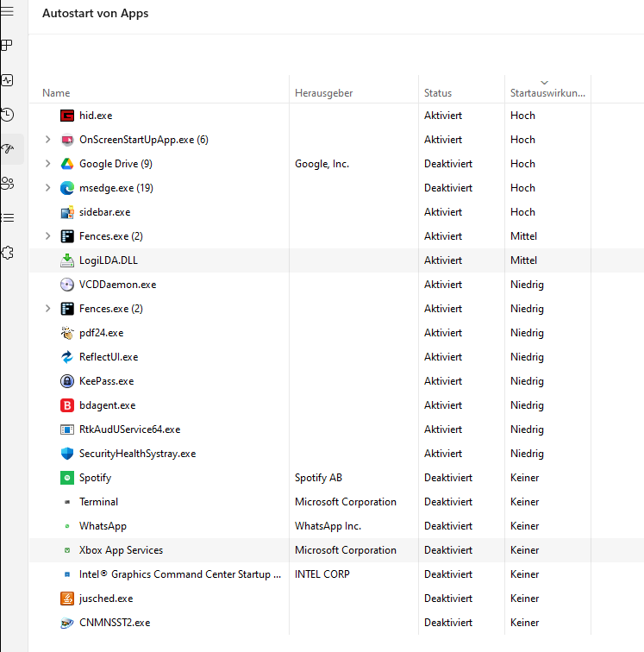
Task: Open the Services puzzle icon
Action: pyautogui.click(x=8, y=253)
